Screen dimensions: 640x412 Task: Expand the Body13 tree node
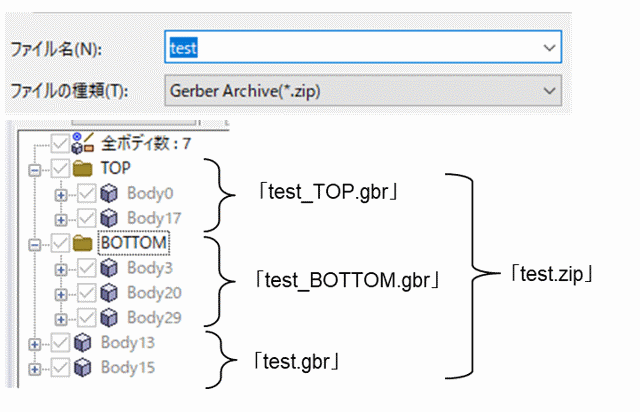click(x=36, y=343)
